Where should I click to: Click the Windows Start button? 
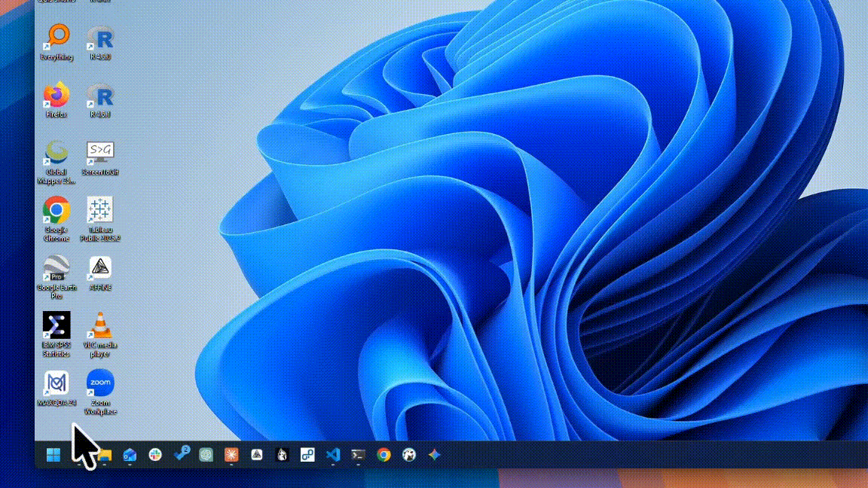pos(53,454)
